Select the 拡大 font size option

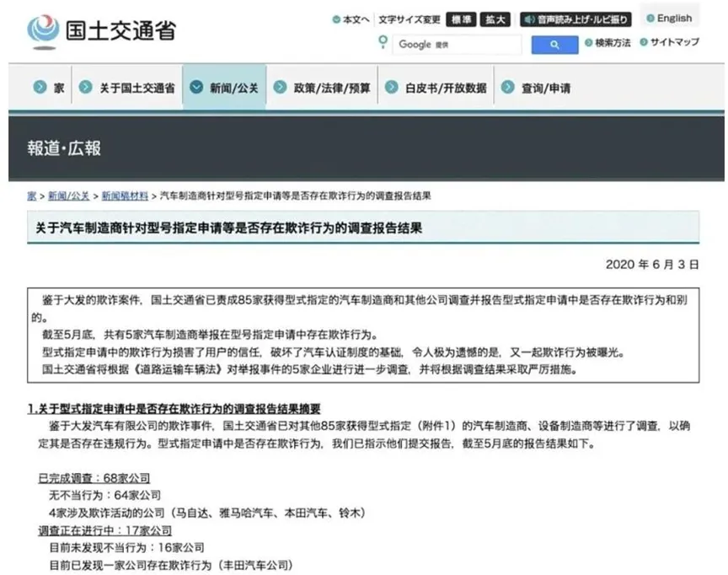[x=495, y=19]
